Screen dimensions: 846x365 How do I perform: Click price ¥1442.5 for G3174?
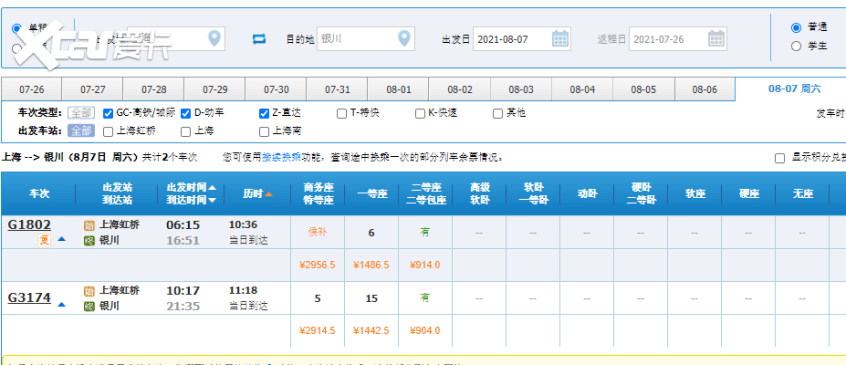[371, 330]
